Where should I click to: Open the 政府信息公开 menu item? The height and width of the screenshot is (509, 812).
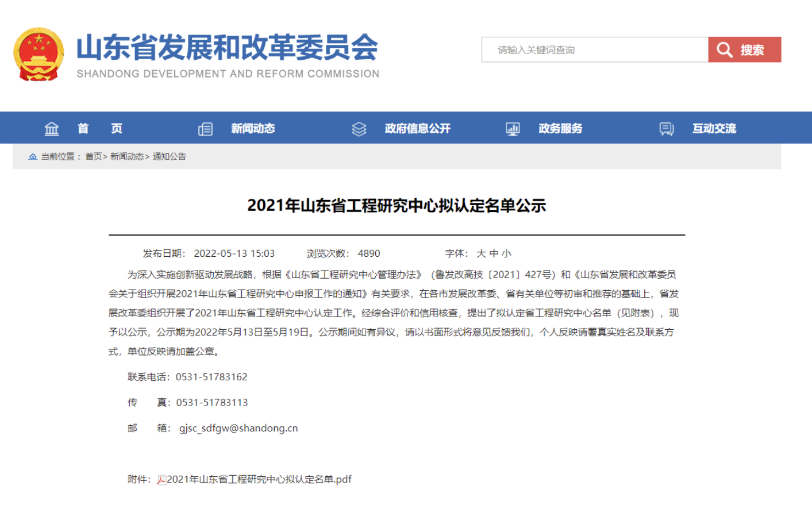(418, 129)
